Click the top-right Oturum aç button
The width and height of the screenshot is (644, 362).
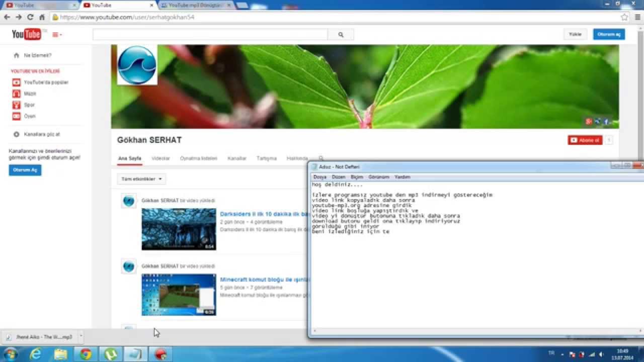tap(609, 34)
